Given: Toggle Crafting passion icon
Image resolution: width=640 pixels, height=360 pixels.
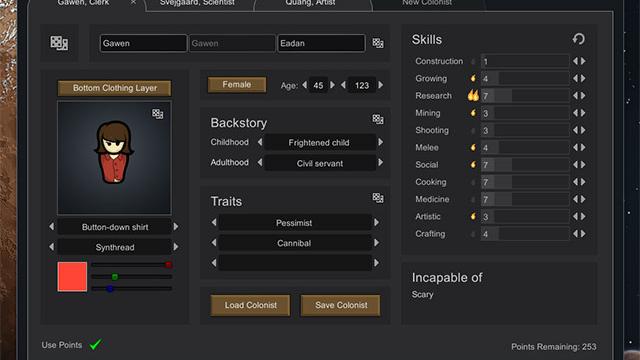Looking at the screenshot, I should click(x=473, y=234).
